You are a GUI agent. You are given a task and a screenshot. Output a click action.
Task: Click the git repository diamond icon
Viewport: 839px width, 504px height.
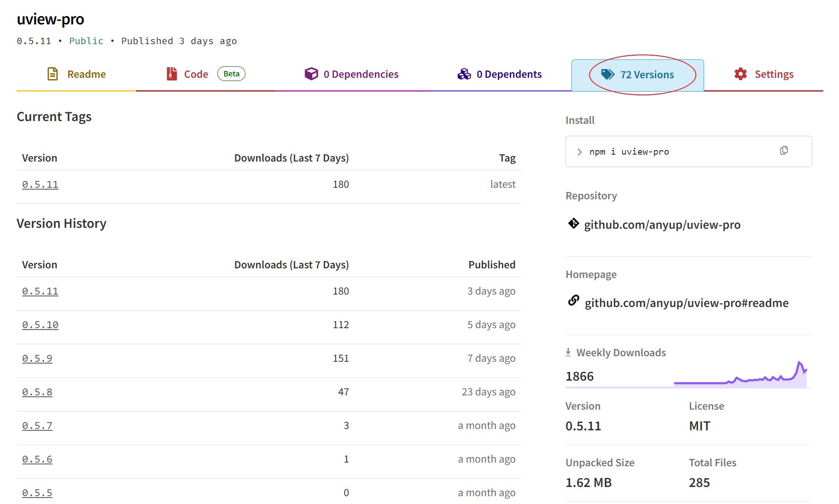pos(573,224)
